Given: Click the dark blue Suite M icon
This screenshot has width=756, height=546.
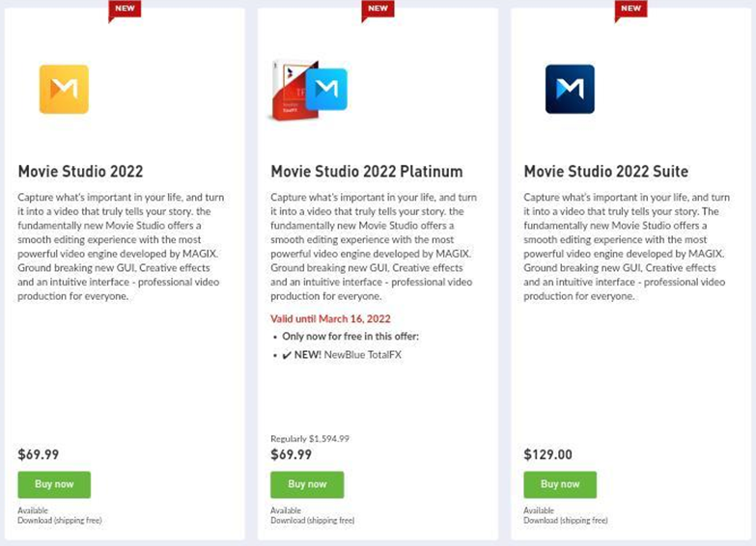Looking at the screenshot, I should [570, 89].
